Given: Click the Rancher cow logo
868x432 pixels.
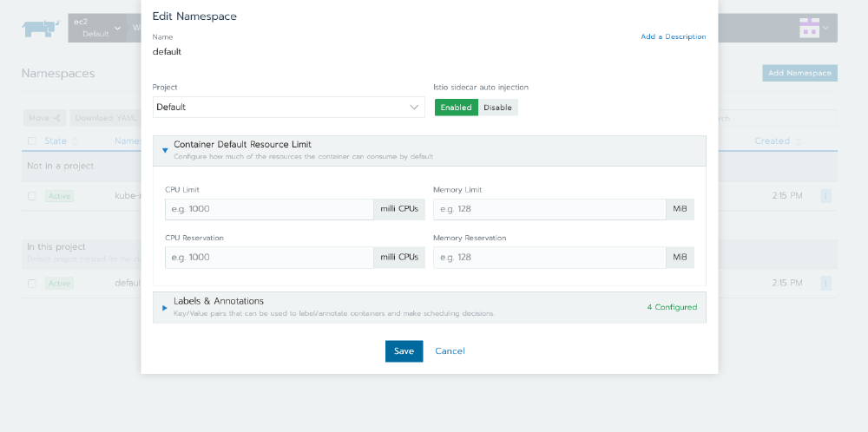Looking at the screenshot, I should point(40,28).
